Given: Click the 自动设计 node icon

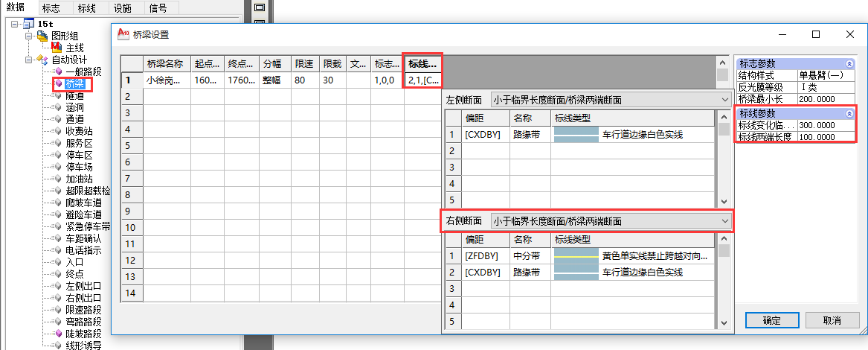Looking at the screenshot, I should [x=42, y=60].
